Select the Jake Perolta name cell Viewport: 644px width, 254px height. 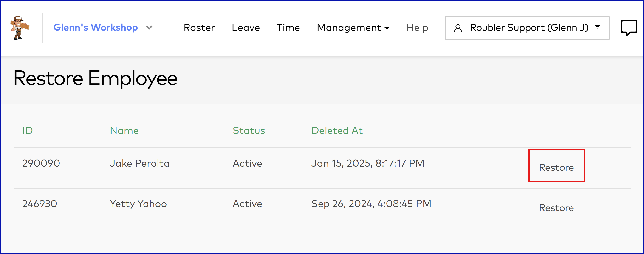click(x=139, y=163)
